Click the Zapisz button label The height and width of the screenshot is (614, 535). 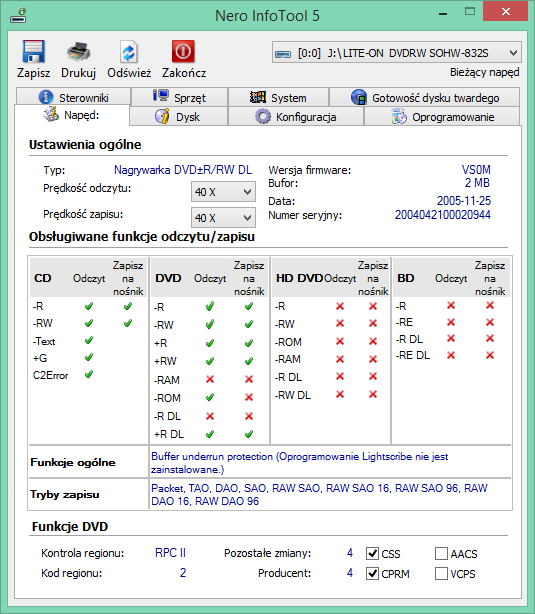(34, 73)
